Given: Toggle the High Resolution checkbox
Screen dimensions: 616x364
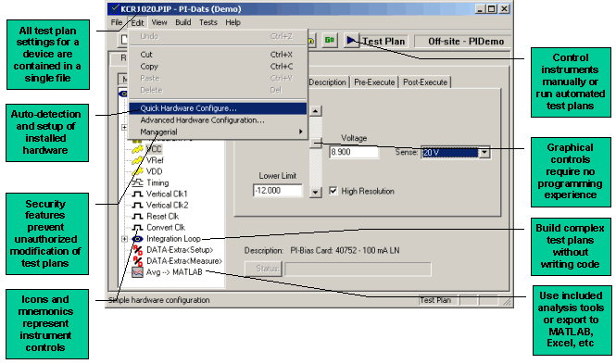Looking at the screenshot, I should click(333, 191).
